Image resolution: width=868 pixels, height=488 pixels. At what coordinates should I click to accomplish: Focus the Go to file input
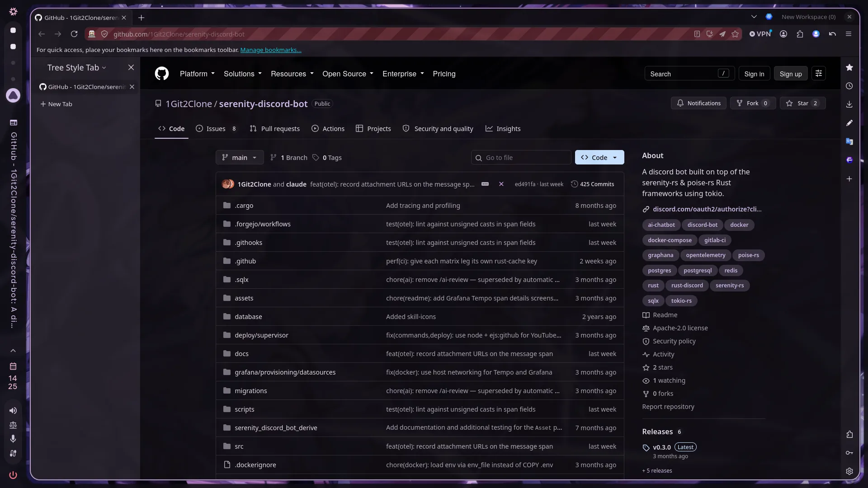tap(521, 157)
